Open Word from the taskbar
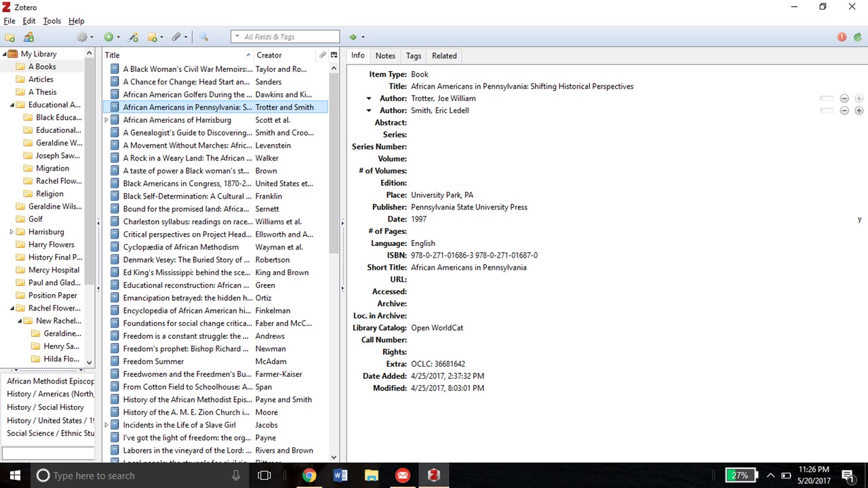This screenshot has height=488, width=868. [x=340, y=475]
